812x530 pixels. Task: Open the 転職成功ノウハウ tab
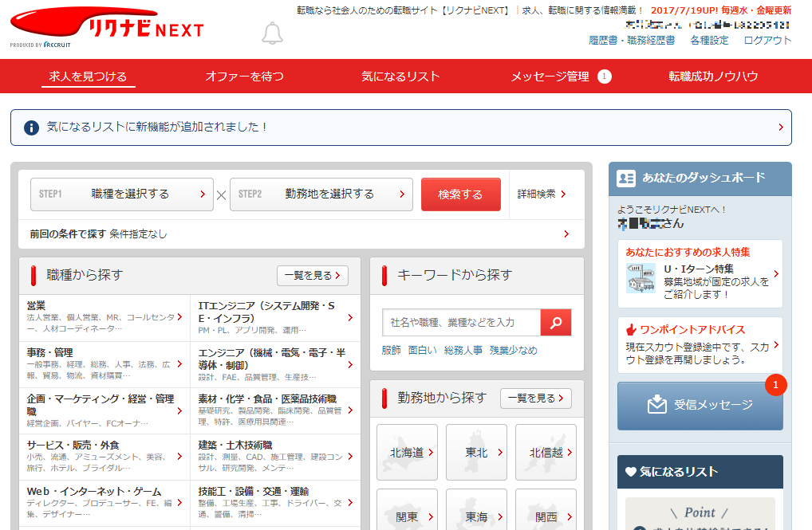(713, 77)
